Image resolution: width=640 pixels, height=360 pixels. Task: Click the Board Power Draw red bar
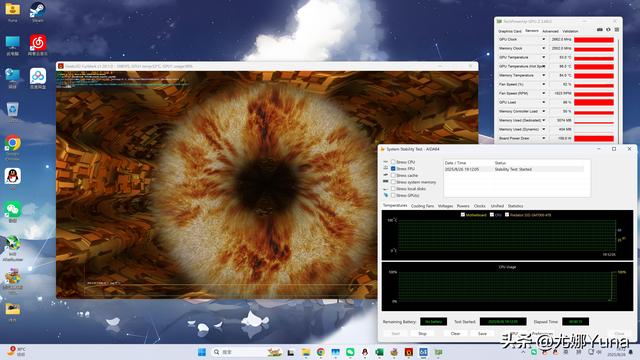pyautogui.click(x=594, y=138)
